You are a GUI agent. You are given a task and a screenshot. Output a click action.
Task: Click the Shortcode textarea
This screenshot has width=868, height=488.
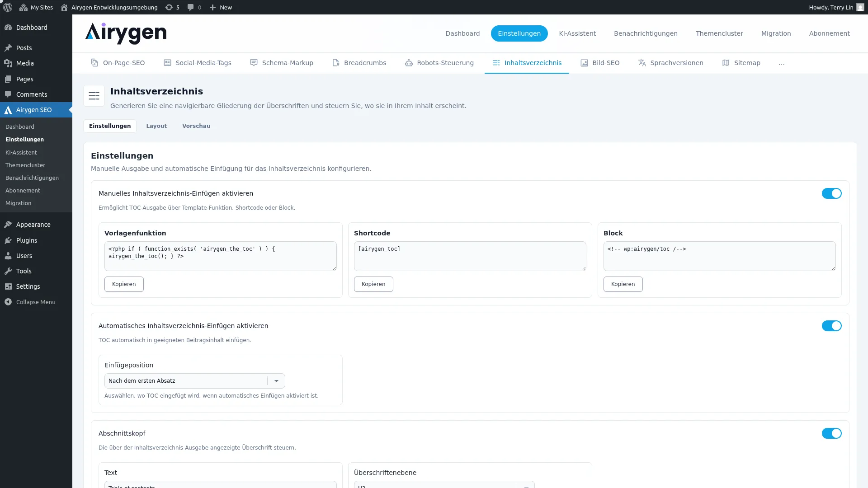point(470,256)
